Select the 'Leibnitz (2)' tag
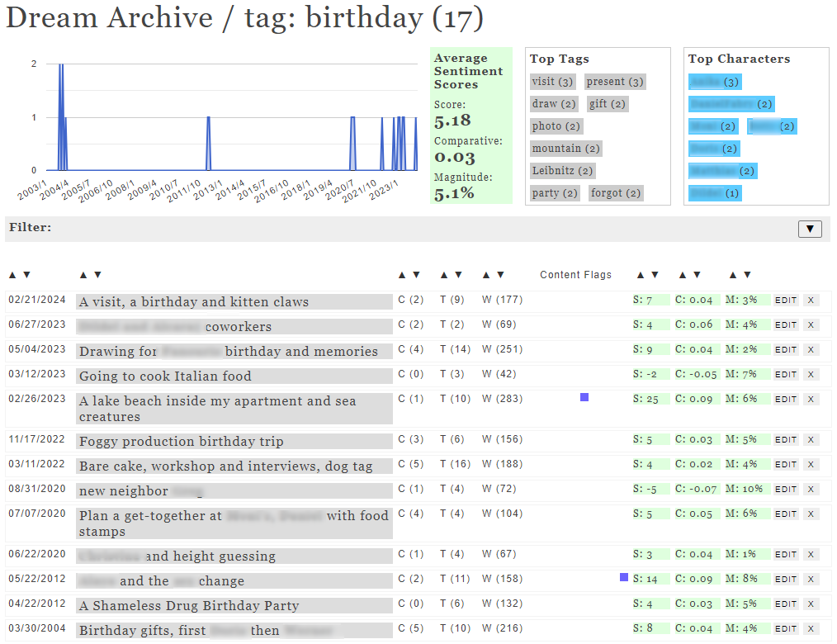Image resolution: width=837 pixels, height=644 pixels. pyautogui.click(x=562, y=171)
